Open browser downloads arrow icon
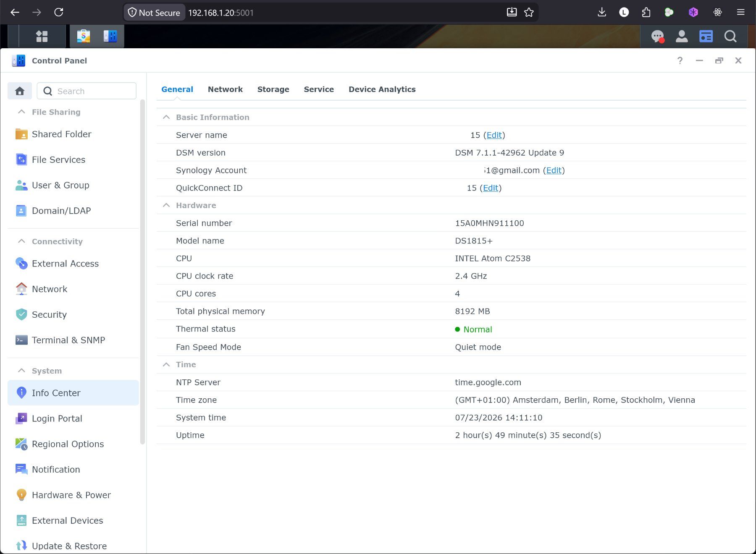 602,12
